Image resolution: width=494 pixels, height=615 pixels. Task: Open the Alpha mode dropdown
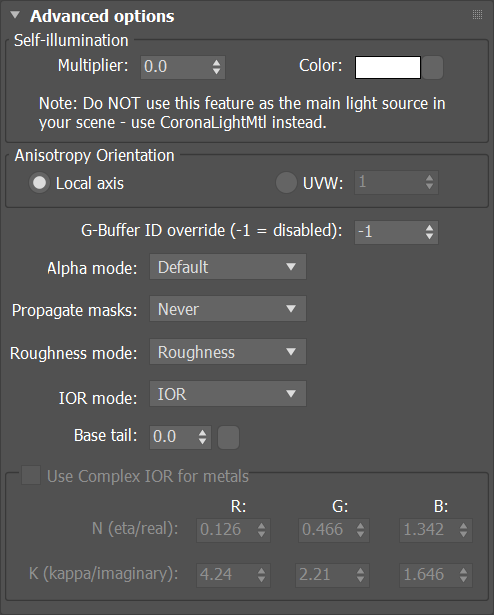(228, 267)
